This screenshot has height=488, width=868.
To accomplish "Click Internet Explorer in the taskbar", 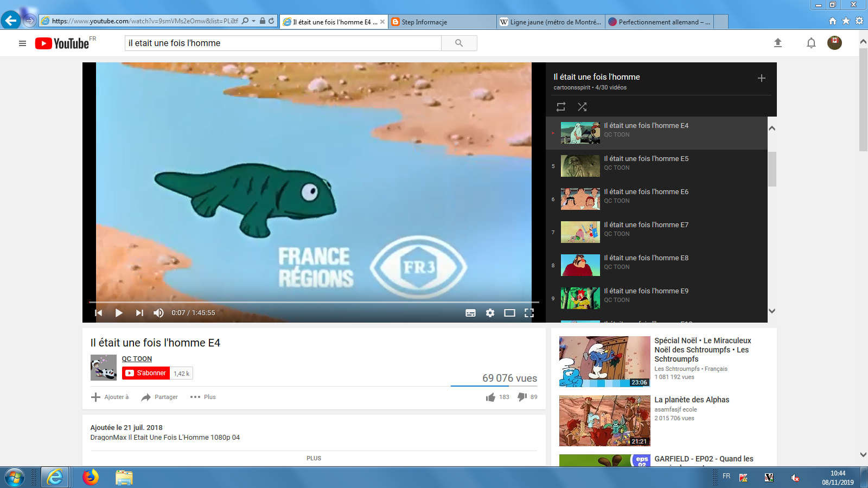I will (55, 477).
